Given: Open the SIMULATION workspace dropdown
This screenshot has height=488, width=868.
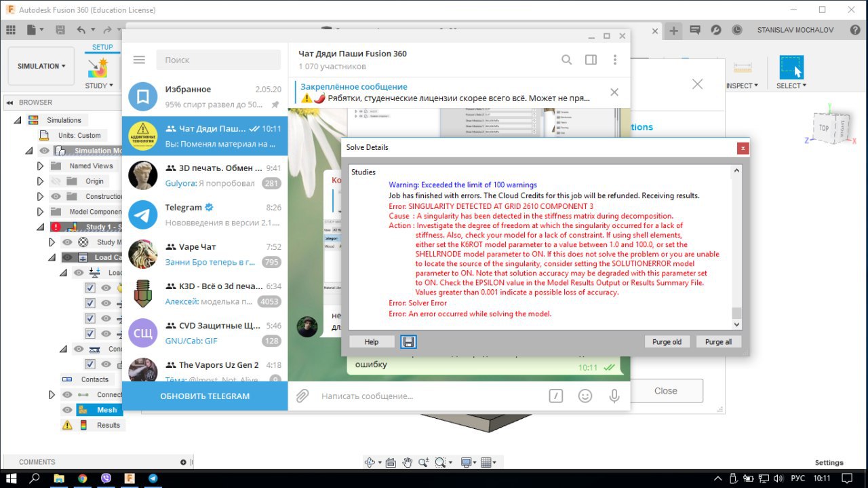Looking at the screenshot, I should [41, 67].
